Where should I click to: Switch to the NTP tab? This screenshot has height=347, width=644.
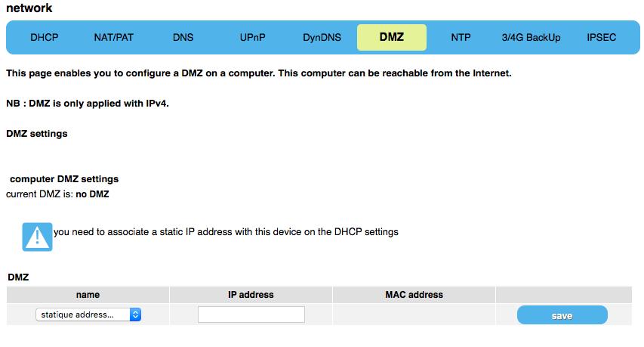pyautogui.click(x=461, y=37)
